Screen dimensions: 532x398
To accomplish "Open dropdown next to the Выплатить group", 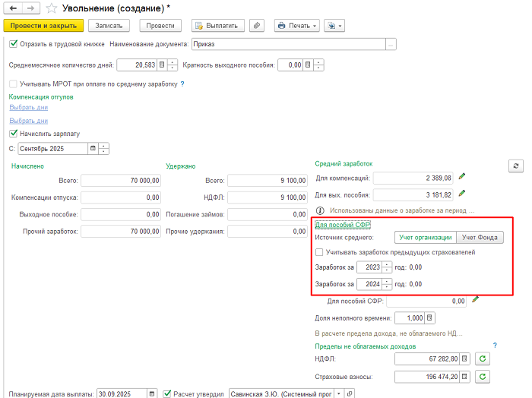I will coord(334,26).
